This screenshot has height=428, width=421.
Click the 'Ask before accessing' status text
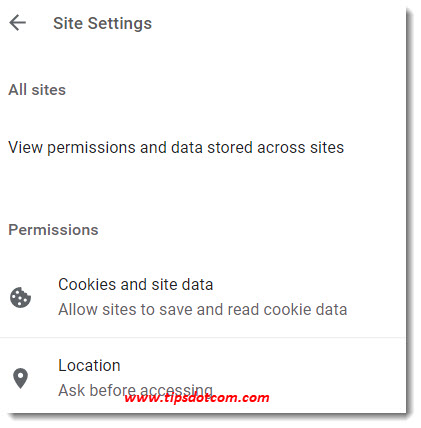(x=135, y=390)
